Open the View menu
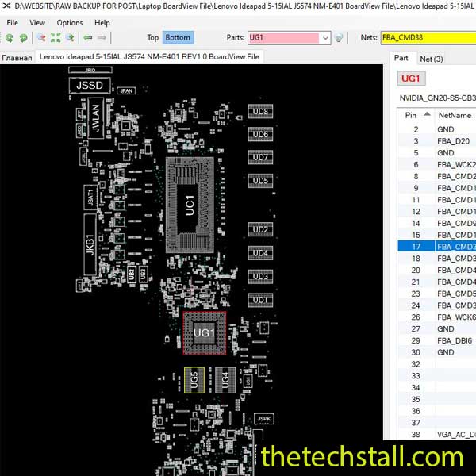Image resolution: width=476 pixels, height=476 pixels. (x=37, y=23)
